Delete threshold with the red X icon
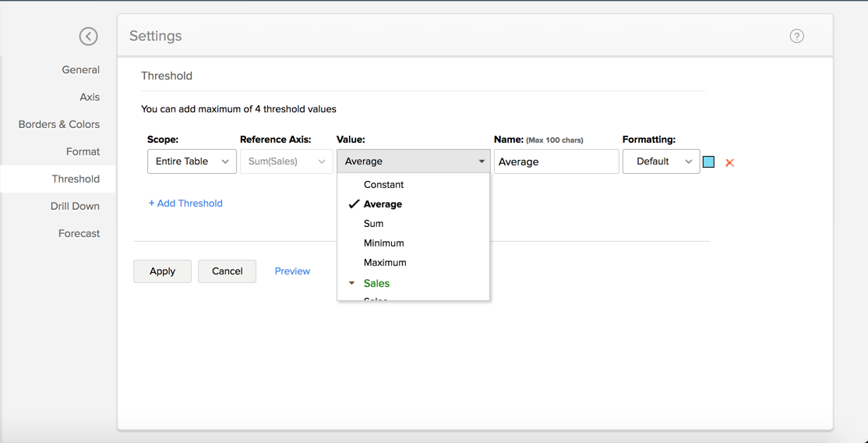The height and width of the screenshot is (443, 868). coord(729,162)
